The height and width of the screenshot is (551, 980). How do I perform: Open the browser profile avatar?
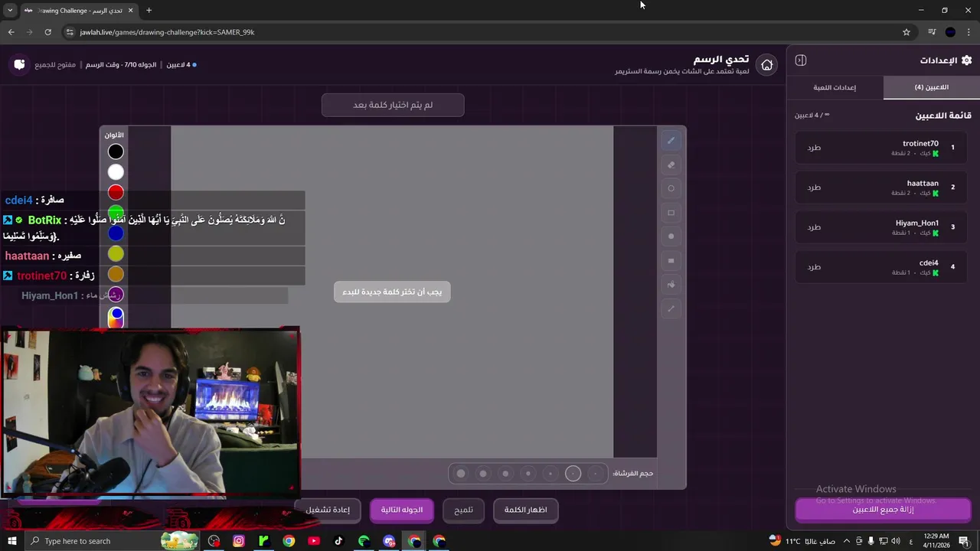coord(950,32)
